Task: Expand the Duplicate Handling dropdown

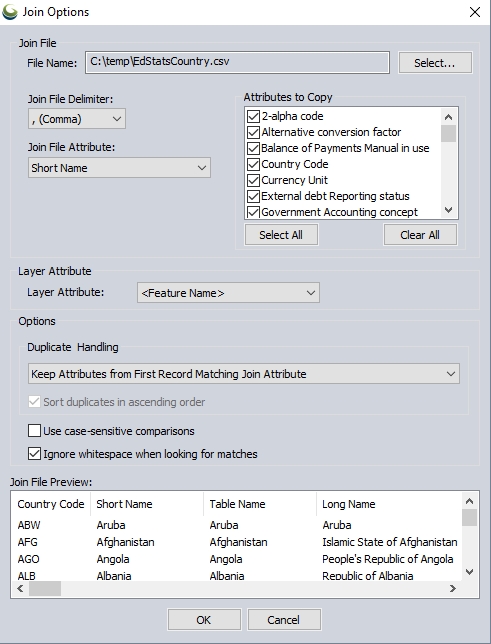Action: 244,374
